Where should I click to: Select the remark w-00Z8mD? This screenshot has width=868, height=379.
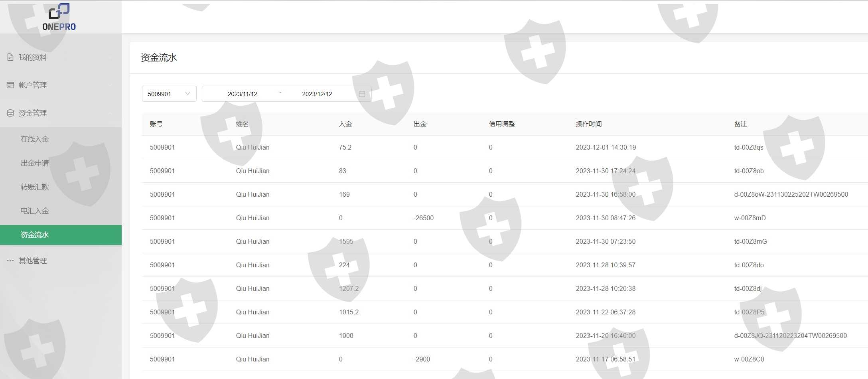tap(750, 218)
